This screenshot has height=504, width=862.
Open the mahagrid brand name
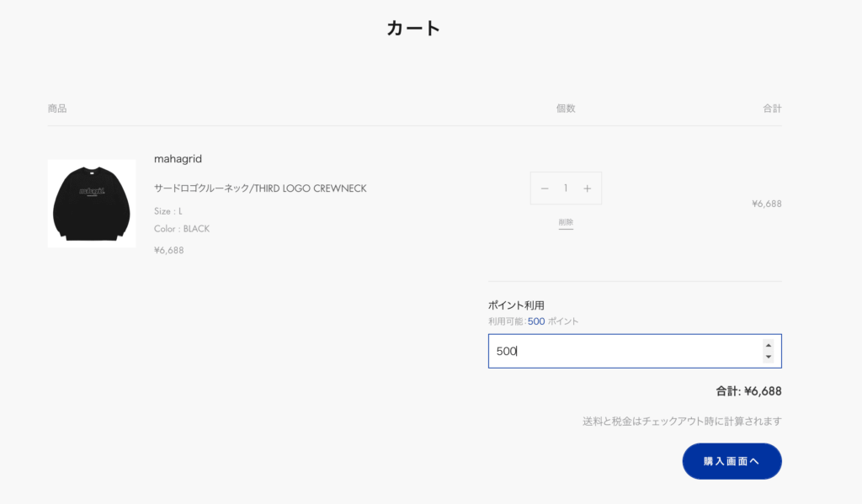(x=178, y=159)
